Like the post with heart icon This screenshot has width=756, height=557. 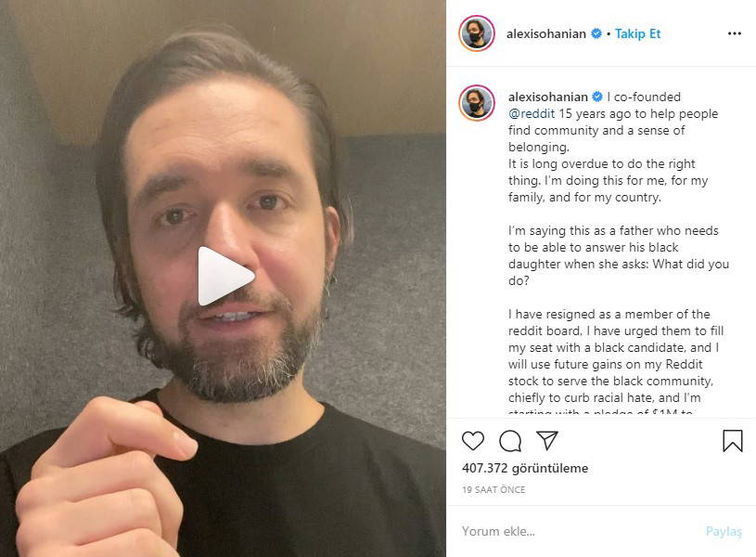tap(472, 441)
